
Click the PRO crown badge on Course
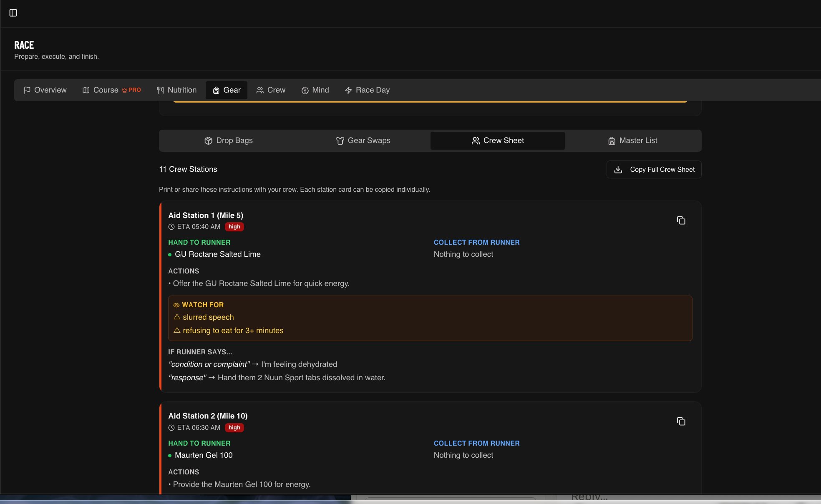(x=131, y=90)
